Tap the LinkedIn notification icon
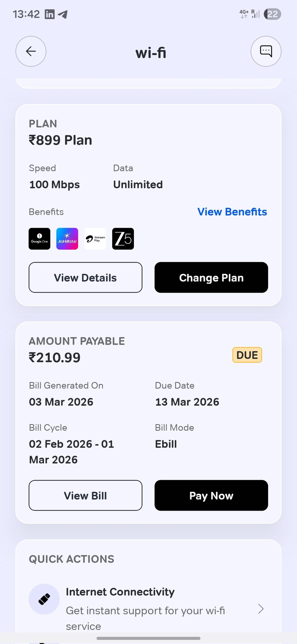The height and width of the screenshot is (644, 297). point(50,14)
